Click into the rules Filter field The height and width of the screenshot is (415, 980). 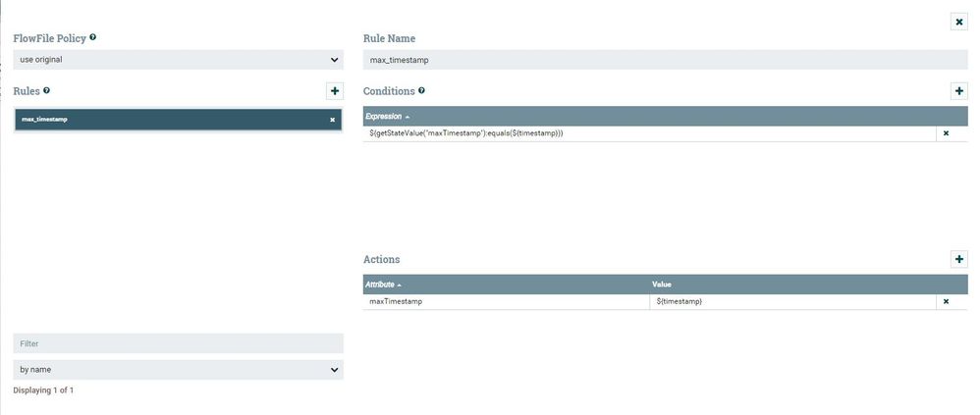[178, 343]
